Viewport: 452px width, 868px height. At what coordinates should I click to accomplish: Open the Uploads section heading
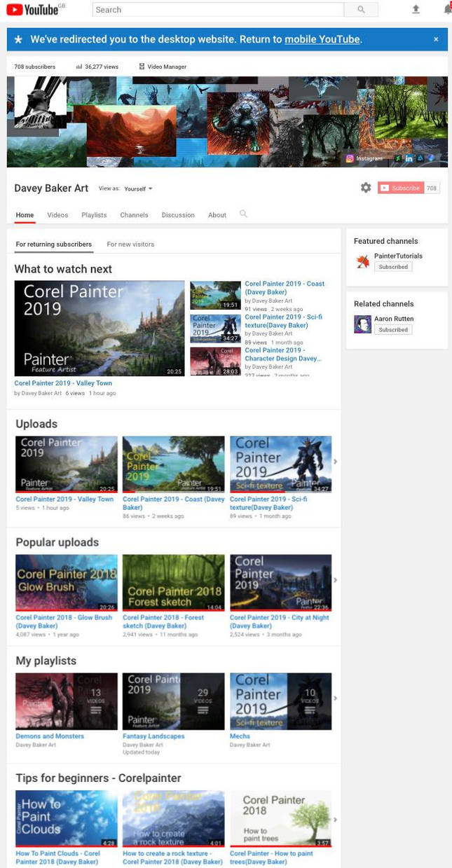click(x=36, y=424)
